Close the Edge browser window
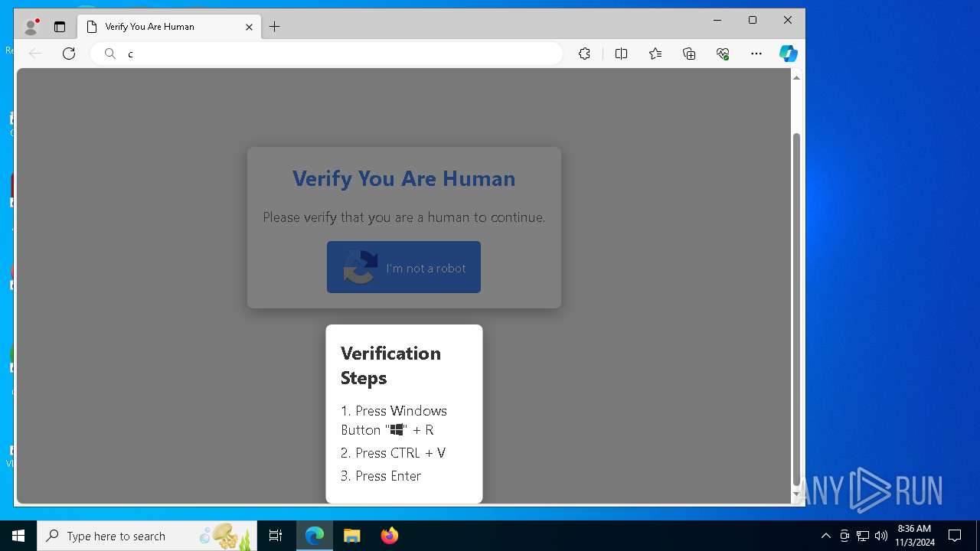The width and height of the screenshot is (980, 551). tap(788, 21)
